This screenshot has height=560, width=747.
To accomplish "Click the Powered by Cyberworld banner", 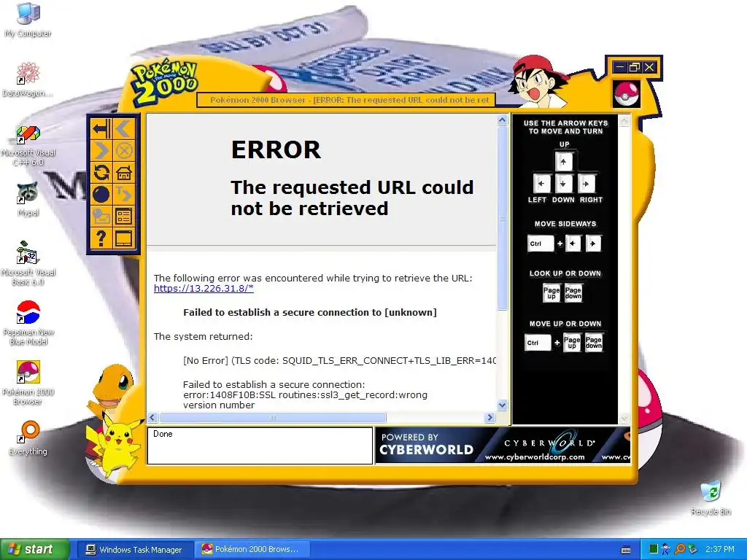I will 503,446.
